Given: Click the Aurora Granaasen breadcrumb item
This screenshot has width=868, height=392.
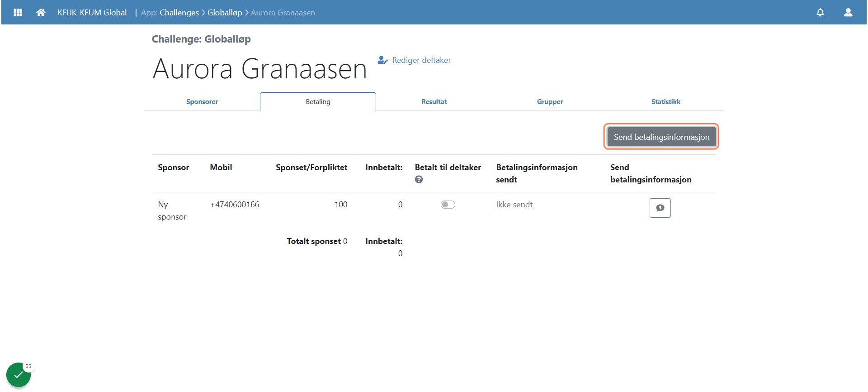Looking at the screenshot, I should (x=283, y=13).
